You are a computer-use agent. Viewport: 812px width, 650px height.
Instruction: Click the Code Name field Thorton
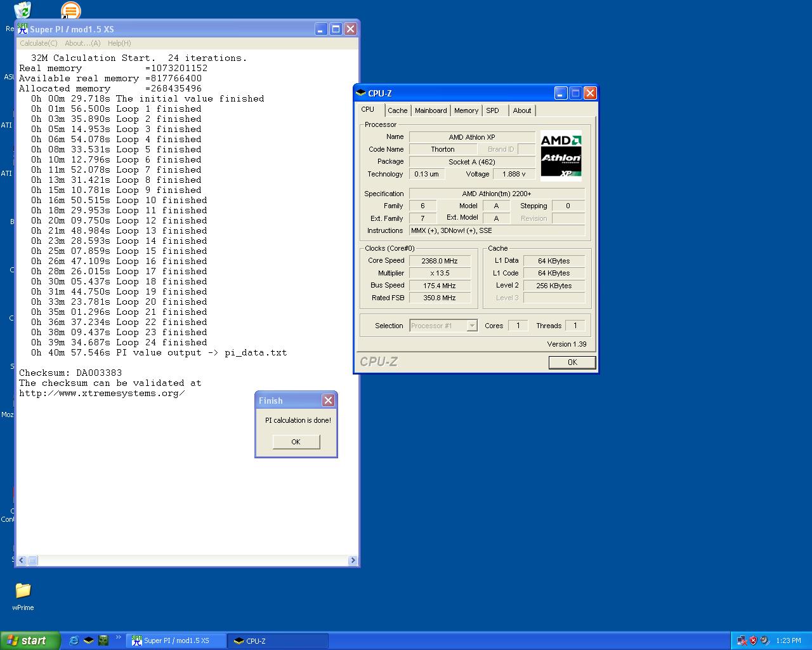click(x=443, y=149)
